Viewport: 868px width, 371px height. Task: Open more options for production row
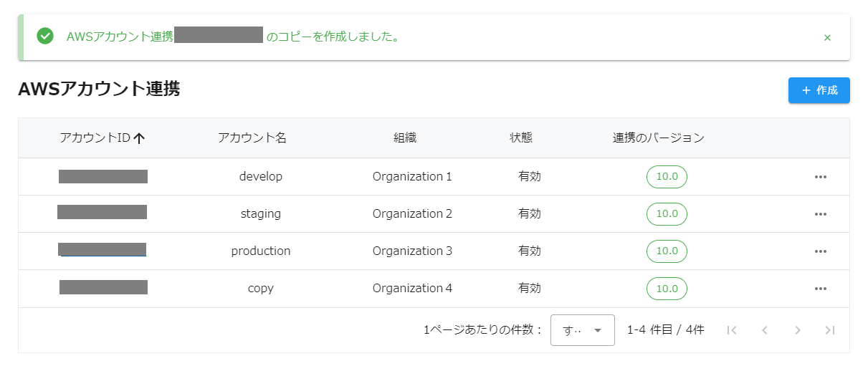tap(821, 251)
